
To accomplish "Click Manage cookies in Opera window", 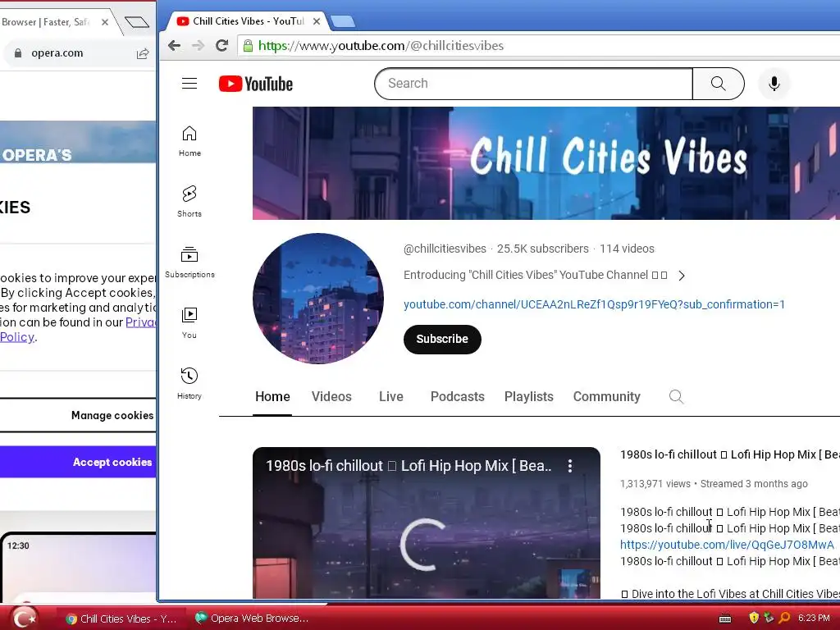I will tap(78, 415).
